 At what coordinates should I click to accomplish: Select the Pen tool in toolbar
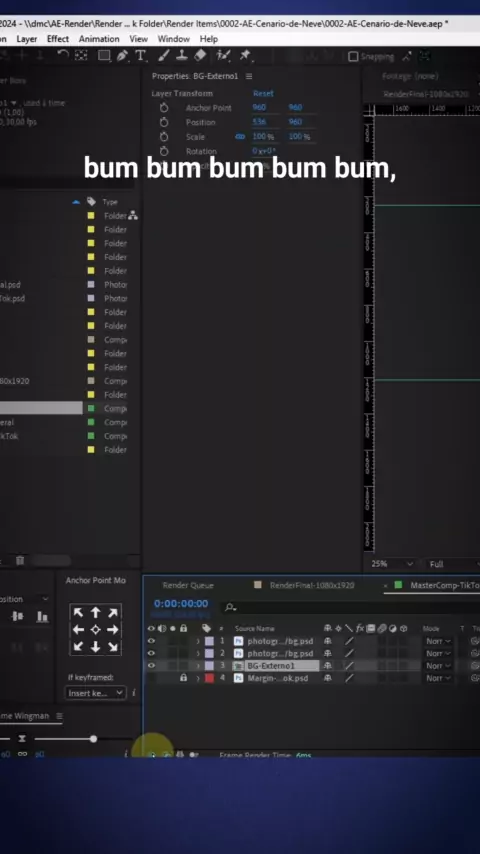pos(123,56)
